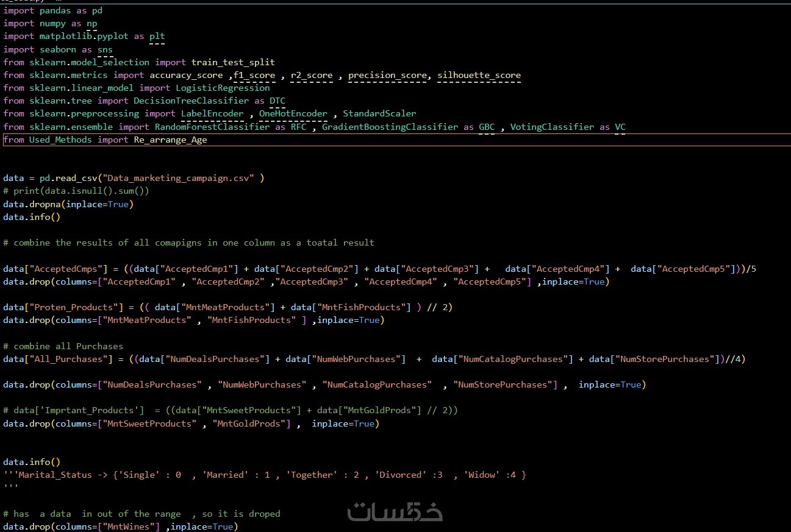Click "Marital_Status" in the docstring
791x532 pixels.
(55, 475)
